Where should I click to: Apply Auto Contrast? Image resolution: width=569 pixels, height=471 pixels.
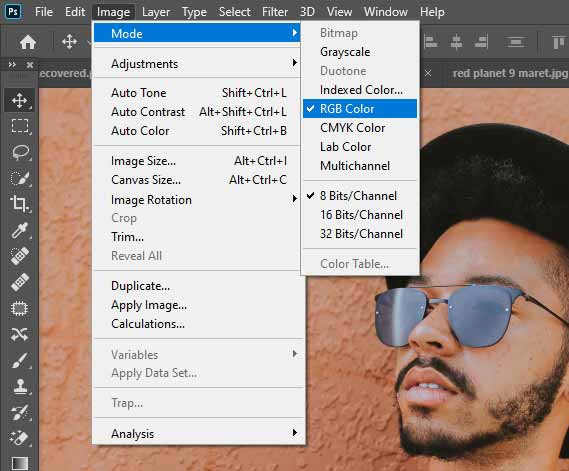coord(197,112)
